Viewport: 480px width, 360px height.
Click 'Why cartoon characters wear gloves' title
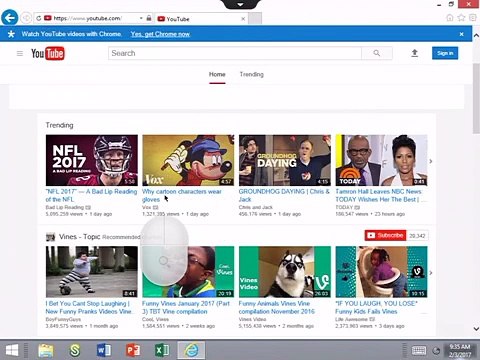[182, 196]
